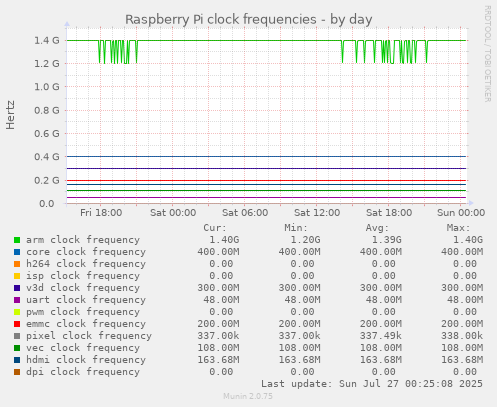497x407 pixels.
Task: Click the 'Sat 18:00' time axis label
Action: coord(389,213)
